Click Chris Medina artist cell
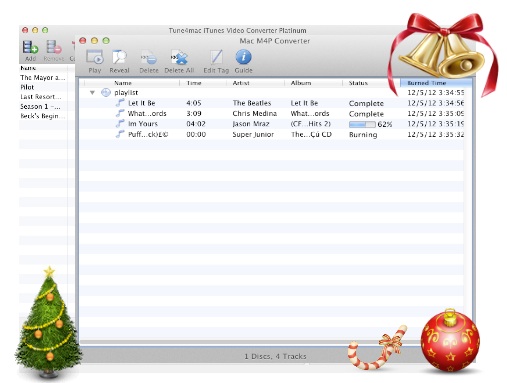 (x=255, y=113)
